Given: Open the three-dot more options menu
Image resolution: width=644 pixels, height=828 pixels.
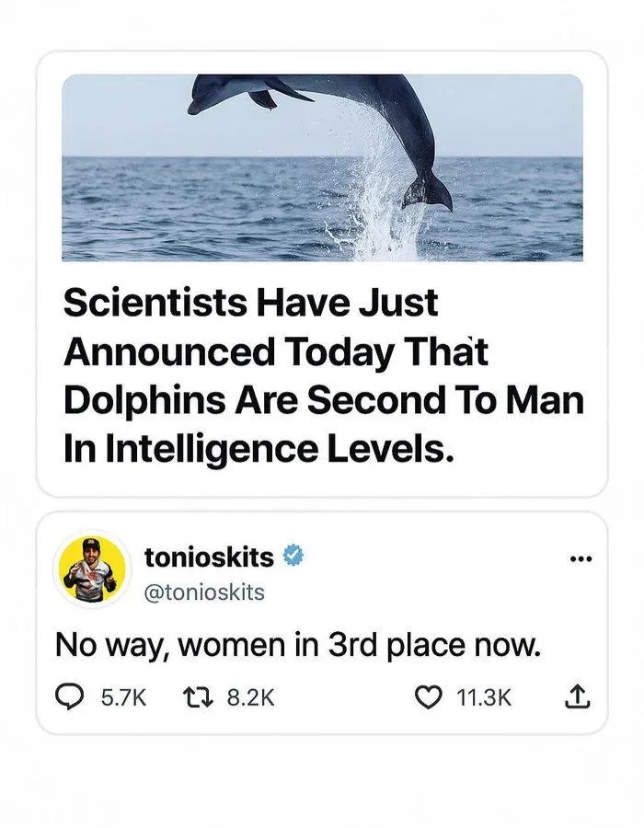Looking at the screenshot, I should click(581, 558).
